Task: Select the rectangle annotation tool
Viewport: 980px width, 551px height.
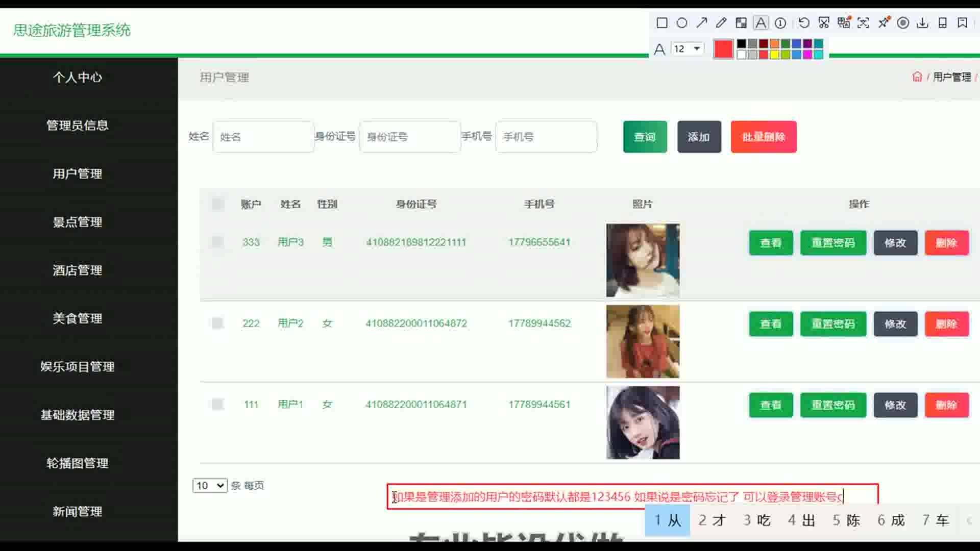Action: pos(662,23)
